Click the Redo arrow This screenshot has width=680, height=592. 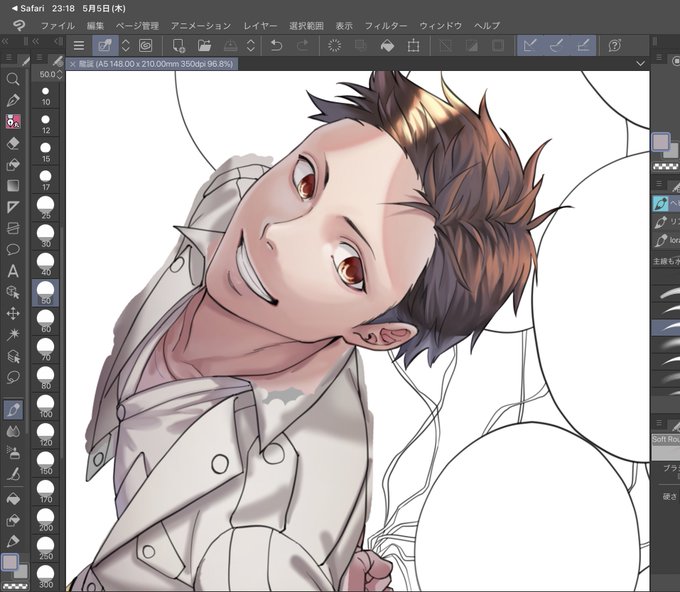point(303,46)
